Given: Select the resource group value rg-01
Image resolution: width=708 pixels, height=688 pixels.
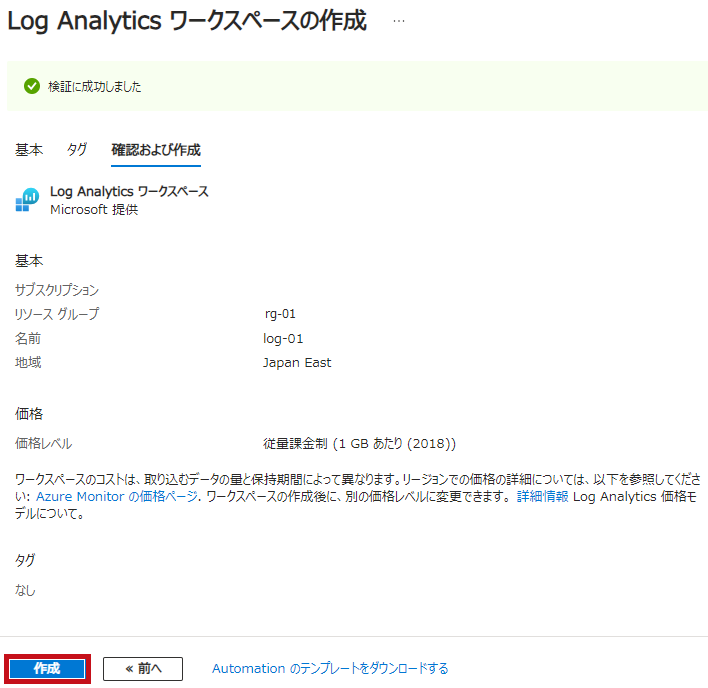Looking at the screenshot, I should click(x=280, y=314).
